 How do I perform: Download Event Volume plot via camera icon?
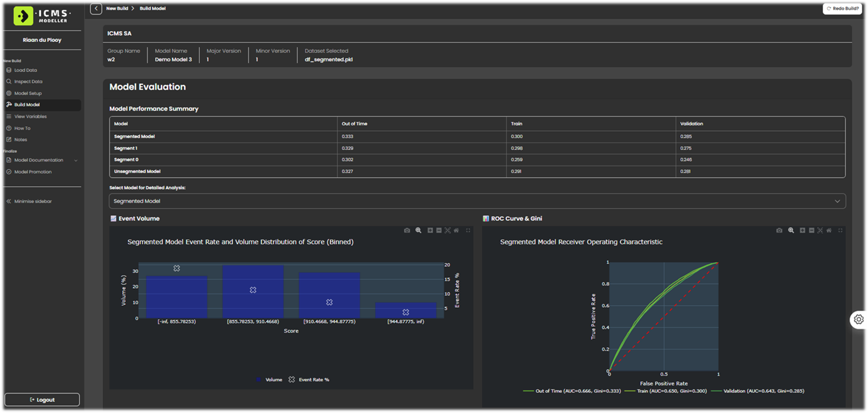(x=407, y=230)
